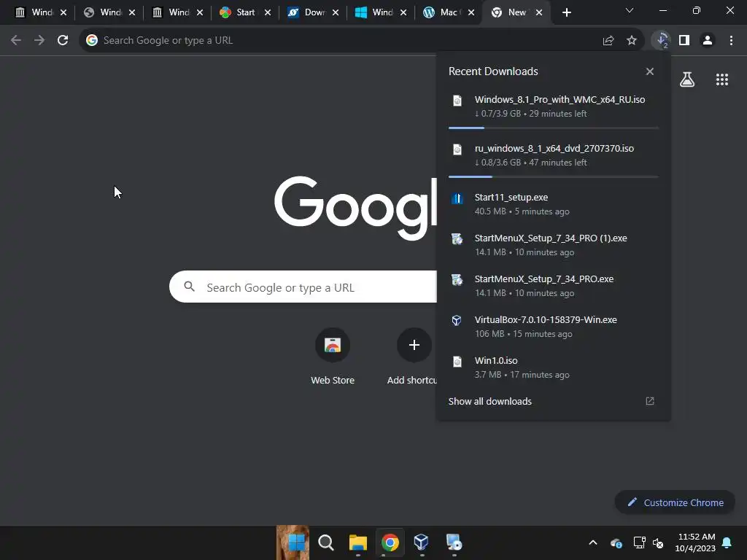Click the browser forward arrow
The height and width of the screenshot is (560, 747).
(x=39, y=41)
